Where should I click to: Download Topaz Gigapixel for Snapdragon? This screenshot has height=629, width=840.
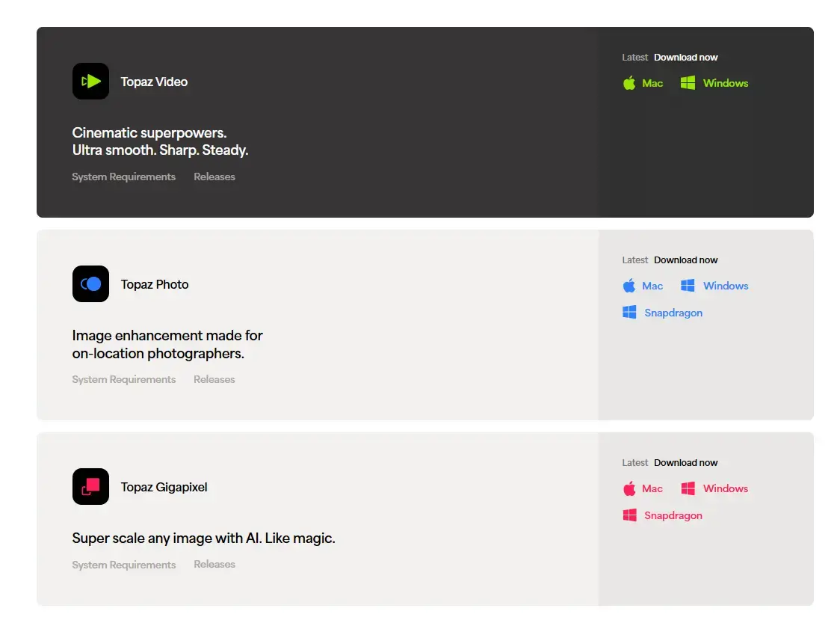(673, 515)
